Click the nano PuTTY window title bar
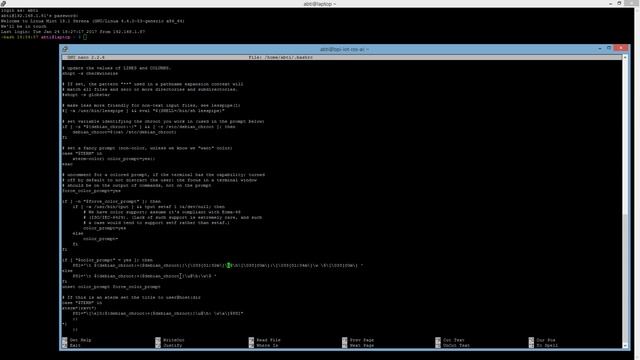640x360 pixels. (344, 49)
